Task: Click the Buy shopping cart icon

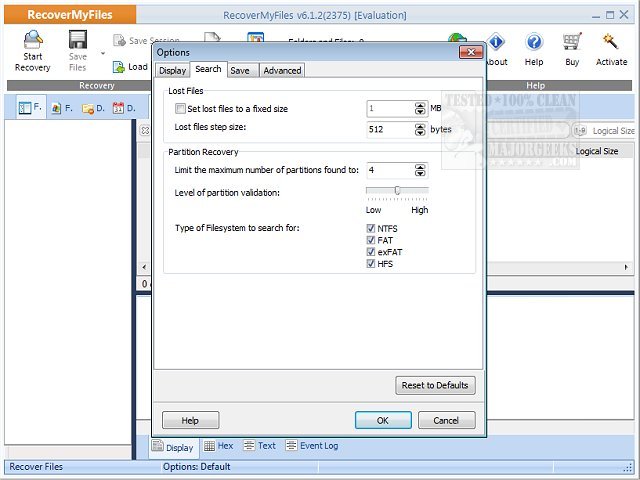Action: (x=572, y=42)
